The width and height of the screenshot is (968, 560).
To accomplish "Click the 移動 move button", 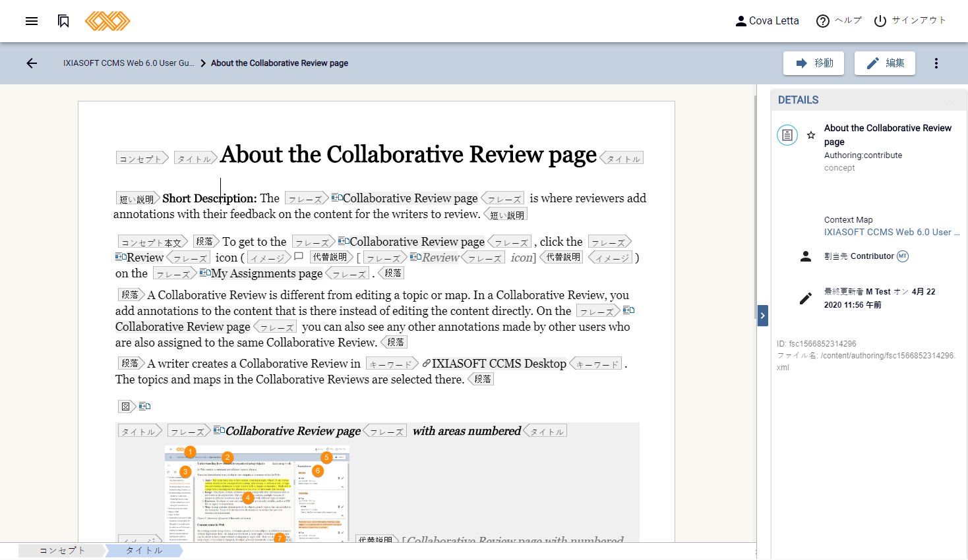I will point(814,63).
